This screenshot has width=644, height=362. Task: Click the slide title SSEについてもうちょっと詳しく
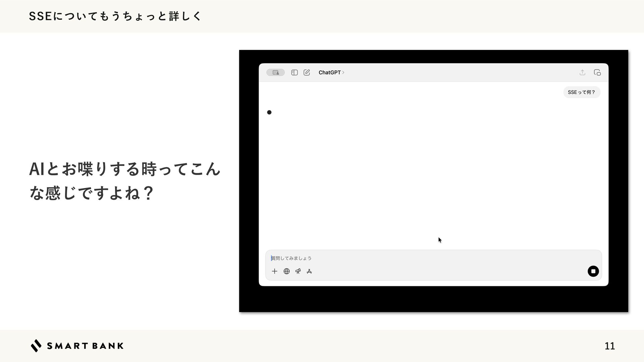(x=115, y=16)
